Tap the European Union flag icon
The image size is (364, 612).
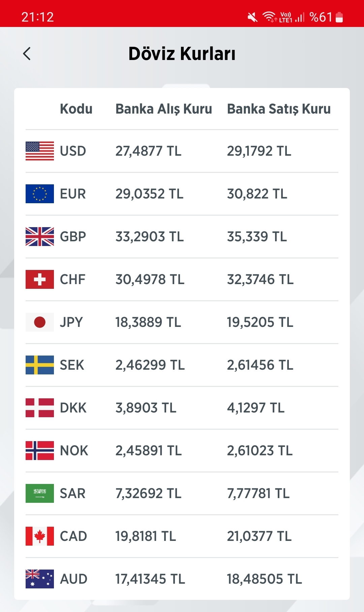pyautogui.click(x=40, y=194)
